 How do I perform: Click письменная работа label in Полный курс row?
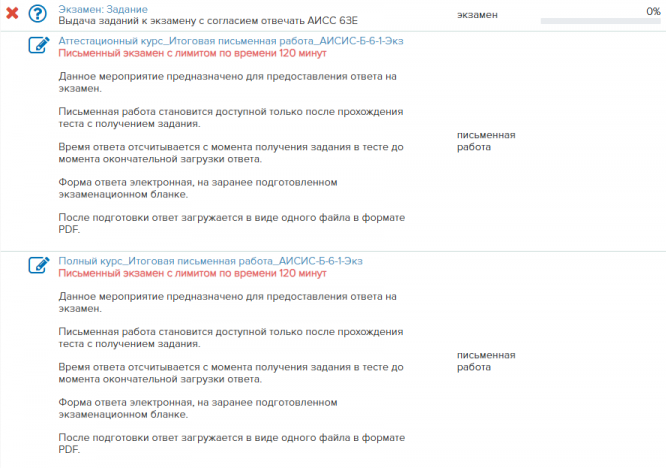485,361
